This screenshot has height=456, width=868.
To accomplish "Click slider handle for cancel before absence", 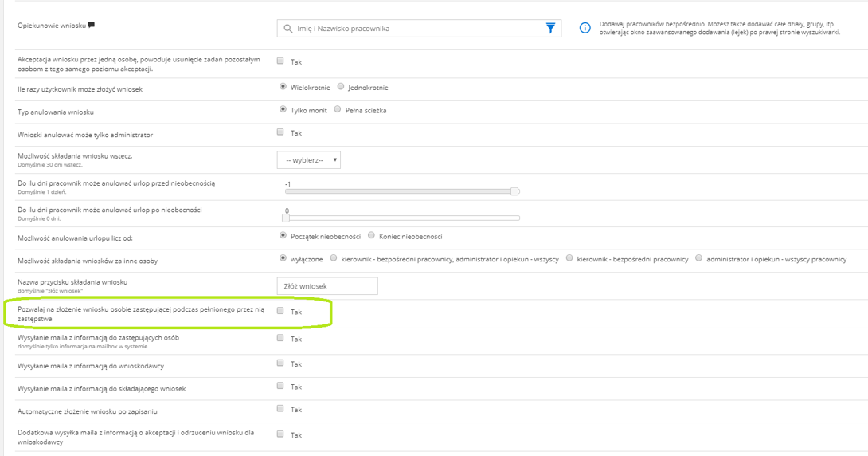I will tap(514, 191).
